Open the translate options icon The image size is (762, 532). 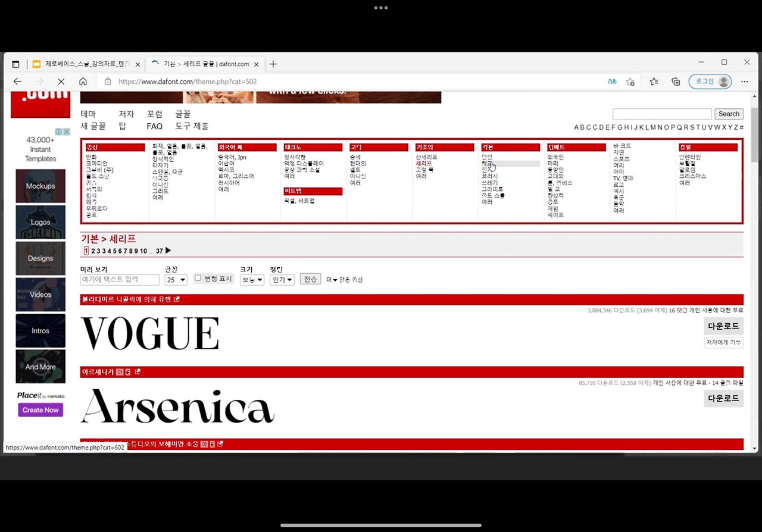point(612,82)
